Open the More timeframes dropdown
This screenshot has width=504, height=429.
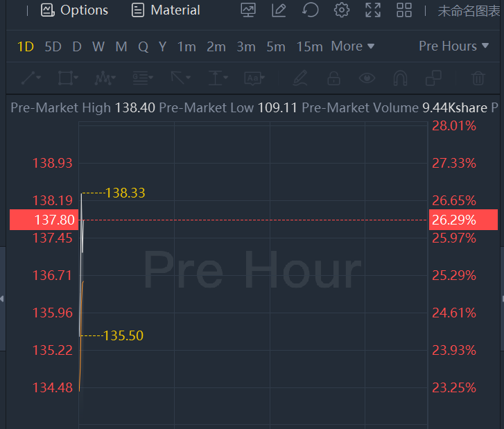tap(353, 46)
